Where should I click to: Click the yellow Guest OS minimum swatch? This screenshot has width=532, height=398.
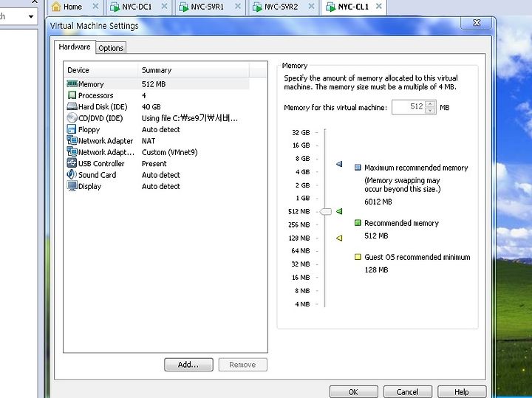coord(358,257)
